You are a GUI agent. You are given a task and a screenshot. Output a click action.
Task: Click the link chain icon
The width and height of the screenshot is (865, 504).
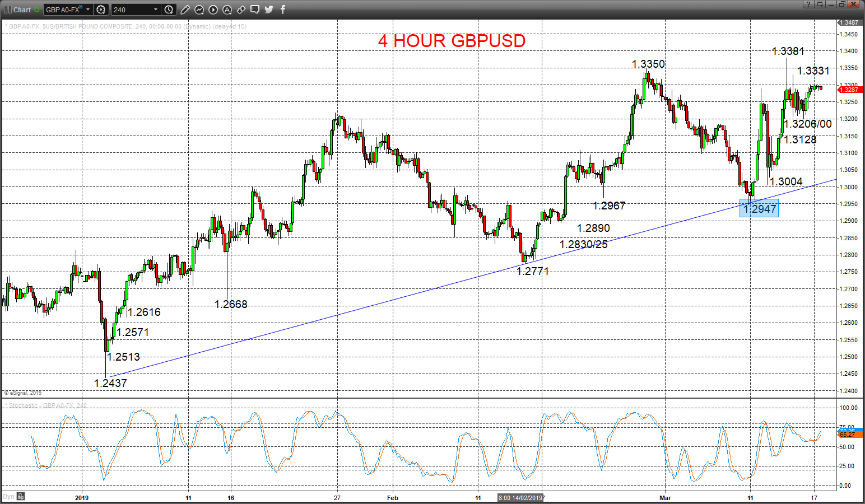pos(241,10)
